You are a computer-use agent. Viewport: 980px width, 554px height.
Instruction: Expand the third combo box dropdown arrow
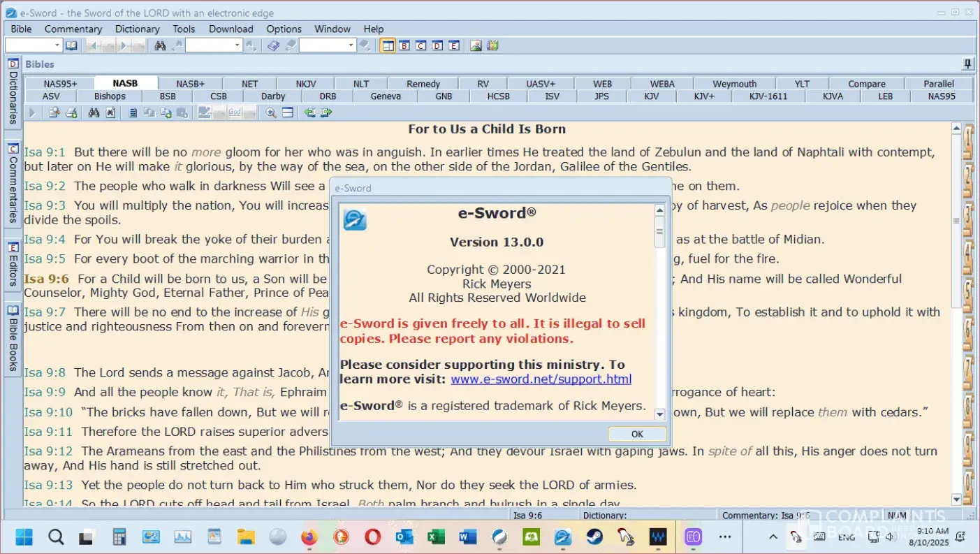(x=351, y=45)
